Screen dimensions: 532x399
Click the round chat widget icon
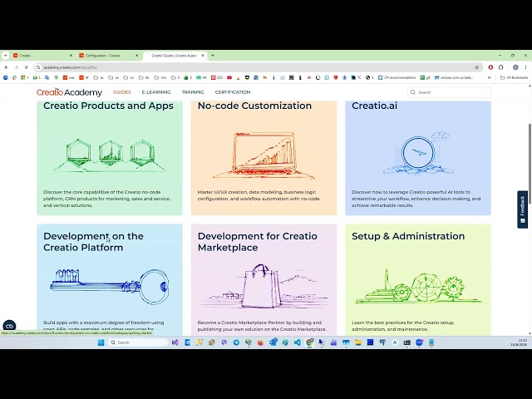coord(9,326)
